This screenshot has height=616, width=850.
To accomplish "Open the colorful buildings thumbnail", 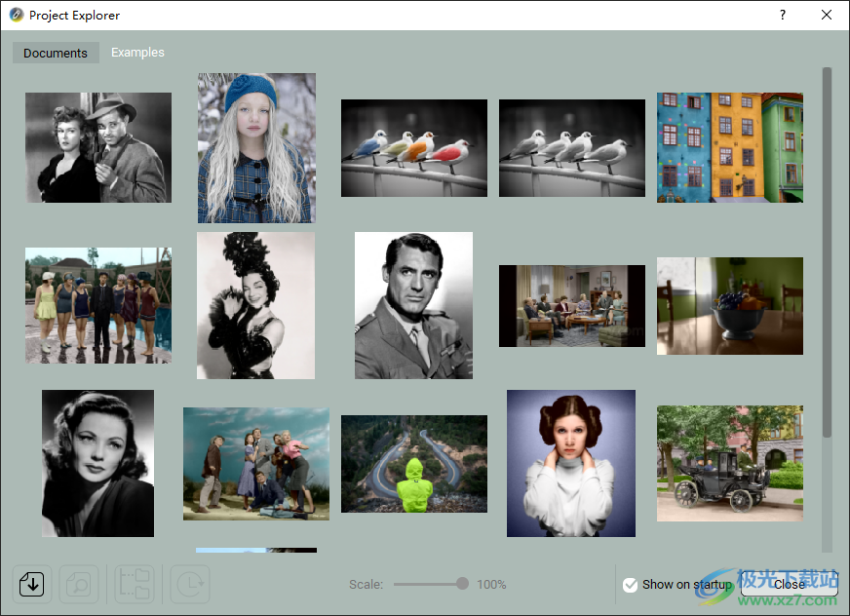I will point(729,148).
